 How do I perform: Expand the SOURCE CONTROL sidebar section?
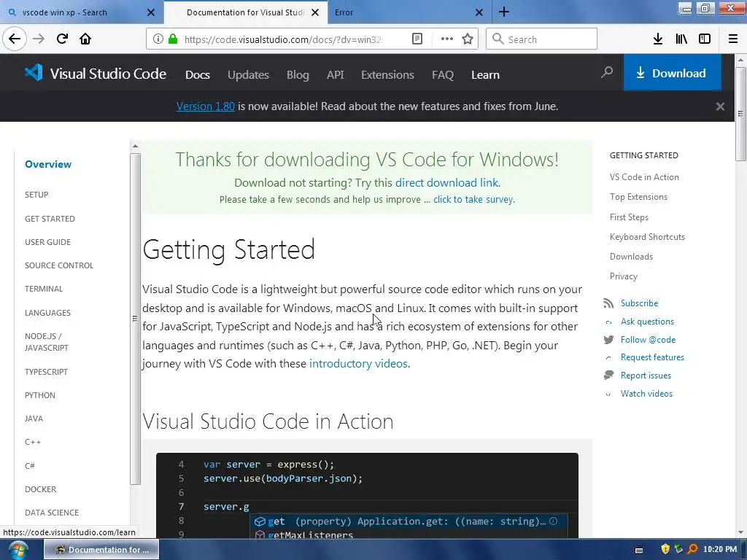point(59,265)
